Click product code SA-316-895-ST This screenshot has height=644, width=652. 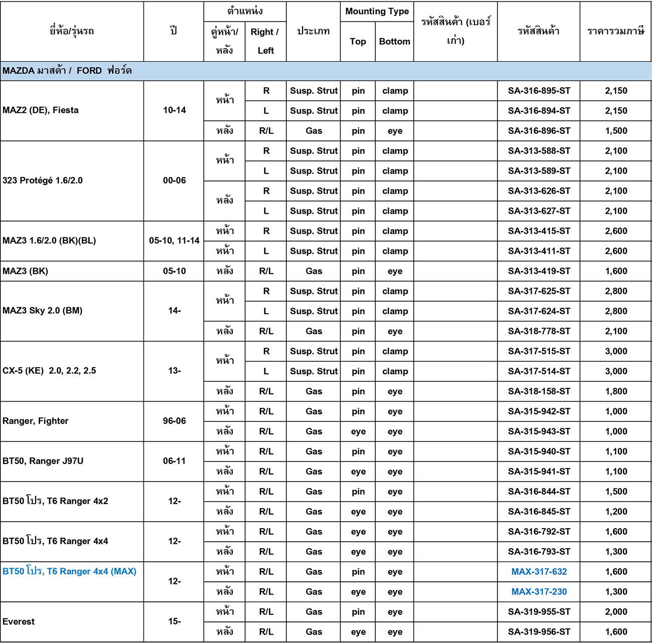539,91
